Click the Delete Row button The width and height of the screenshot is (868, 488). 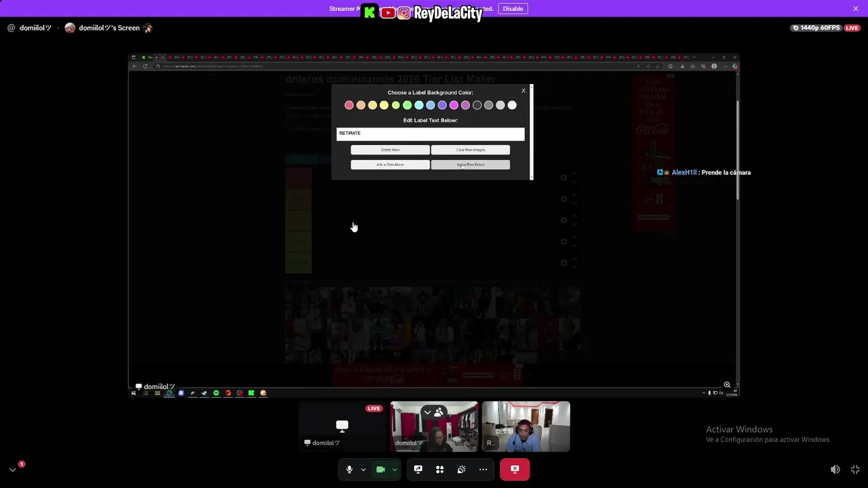click(x=390, y=150)
